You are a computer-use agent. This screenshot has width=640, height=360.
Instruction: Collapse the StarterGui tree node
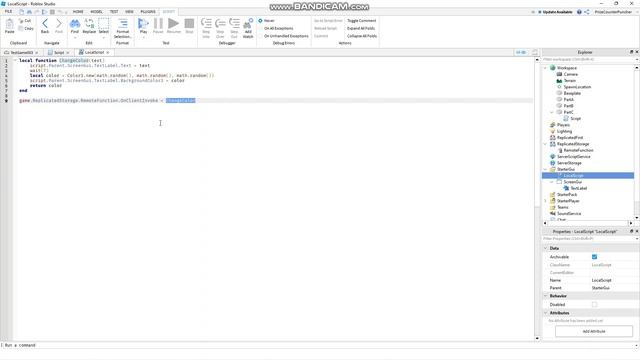545,169
